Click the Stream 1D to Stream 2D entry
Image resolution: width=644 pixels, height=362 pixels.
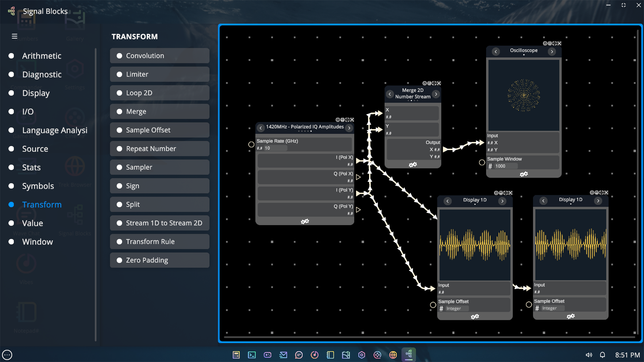coord(159,223)
